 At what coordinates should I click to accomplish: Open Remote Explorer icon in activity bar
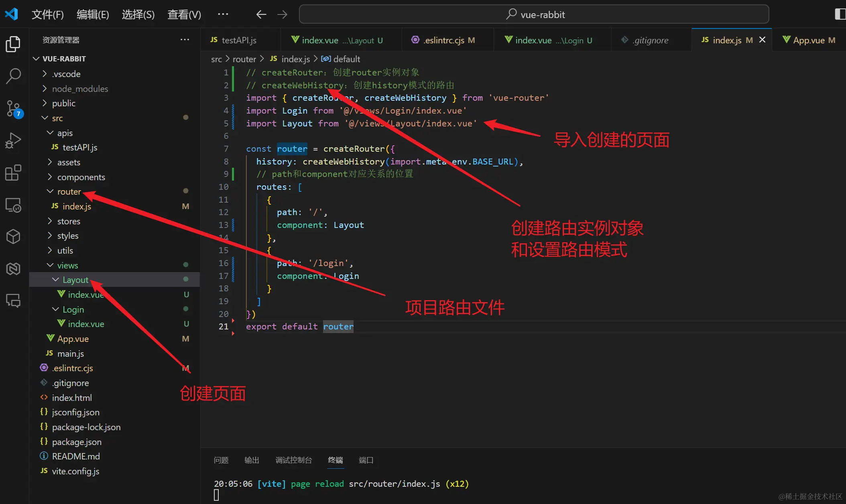pos(13,205)
